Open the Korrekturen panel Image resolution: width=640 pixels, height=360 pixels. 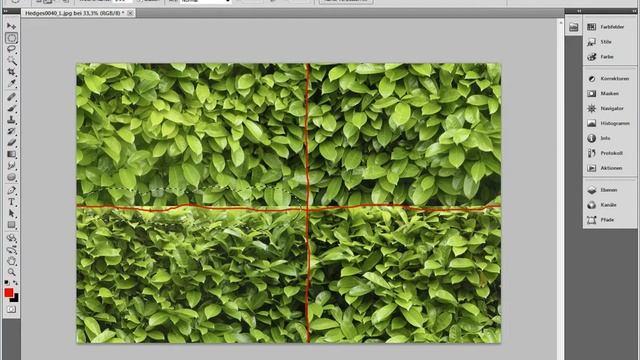(609, 79)
